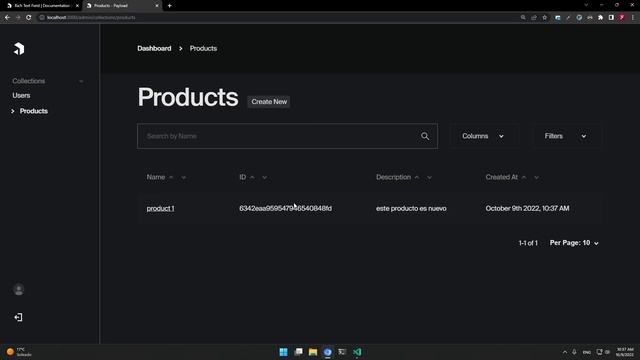Viewport: 640px width, 360px height.
Task: Click the browser back arrow
Action: click(7, 18)
